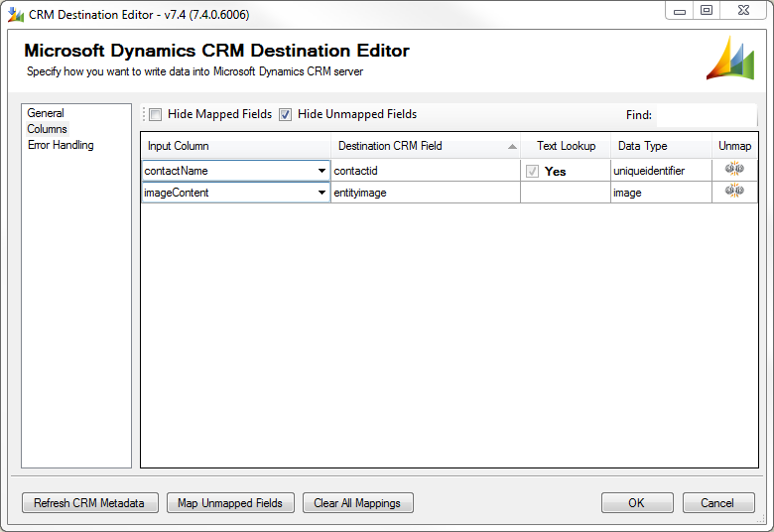Maximize the CRM Destination Editor window
Viewport: 774px width, 532px height.
707,10
